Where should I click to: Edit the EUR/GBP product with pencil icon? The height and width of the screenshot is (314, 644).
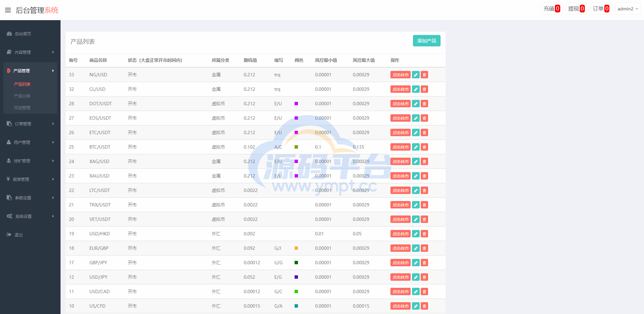[416, 248]
